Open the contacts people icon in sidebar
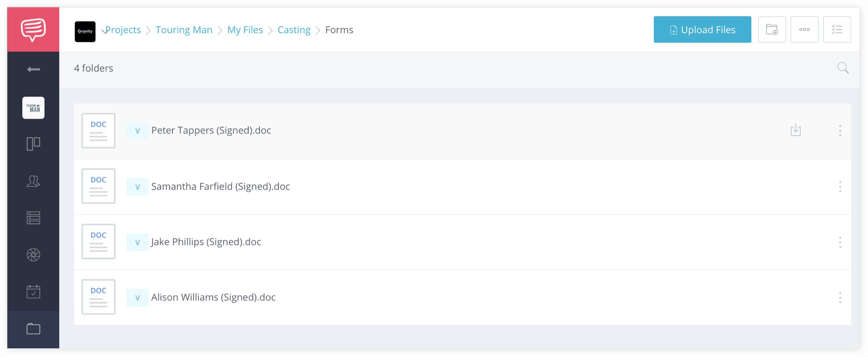The image size is (868, 357). click(34, 181)
